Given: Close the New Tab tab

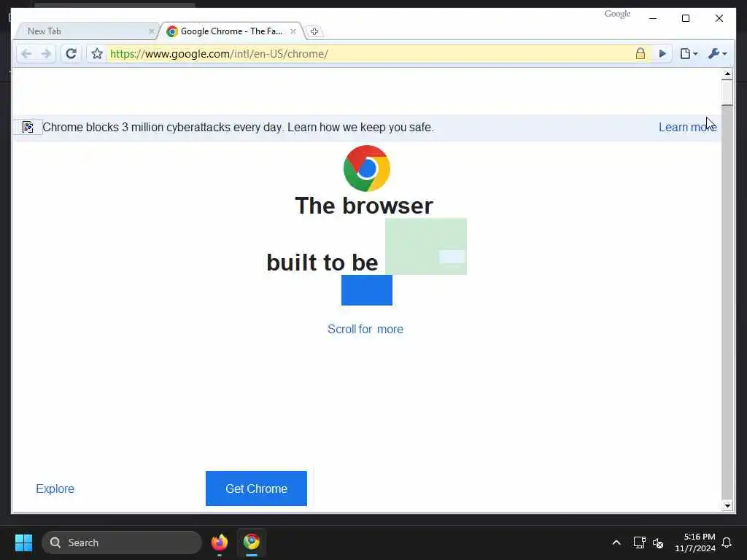Looking at the screenshot, I should pyautogui.click(x=152, y=31).
